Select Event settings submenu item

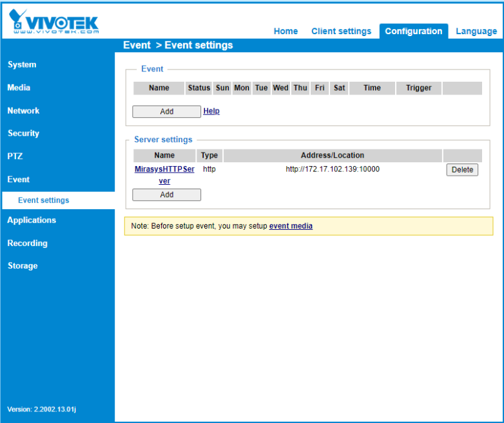point(43,200)
